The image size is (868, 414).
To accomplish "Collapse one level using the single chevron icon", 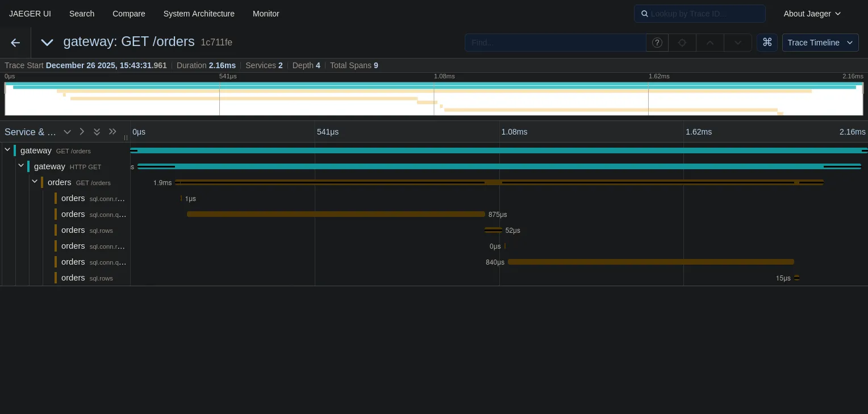I will point(67,132).
